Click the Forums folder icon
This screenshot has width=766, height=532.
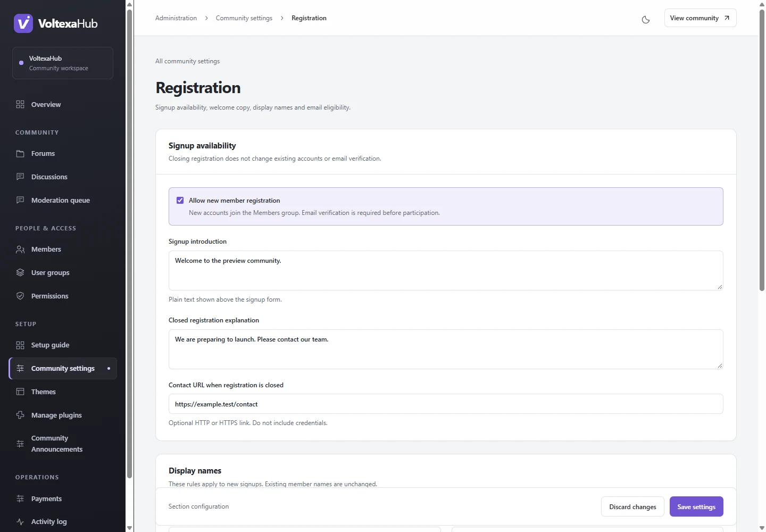(20, 153)
